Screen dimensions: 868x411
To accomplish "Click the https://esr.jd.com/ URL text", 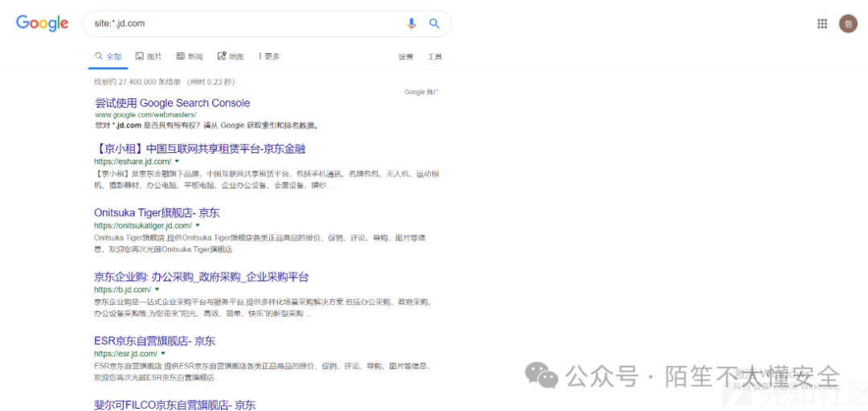I will click(x=125, y=353).
